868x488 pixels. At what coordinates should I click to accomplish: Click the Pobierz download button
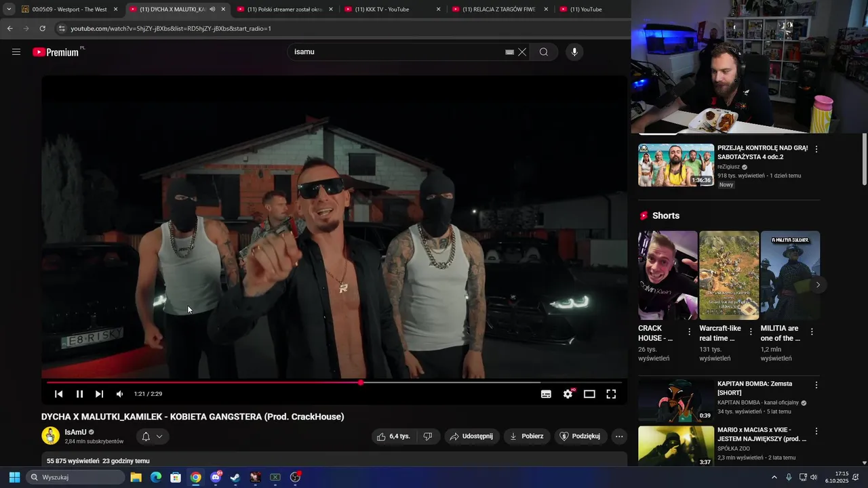click(x=527, y=436)
